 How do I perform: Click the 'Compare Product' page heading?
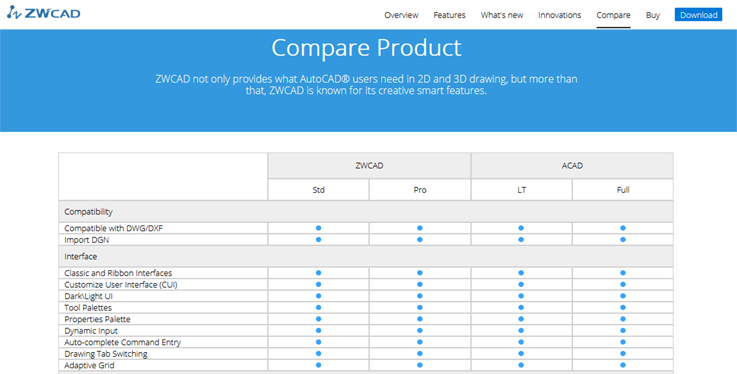(x=366, y=47)
